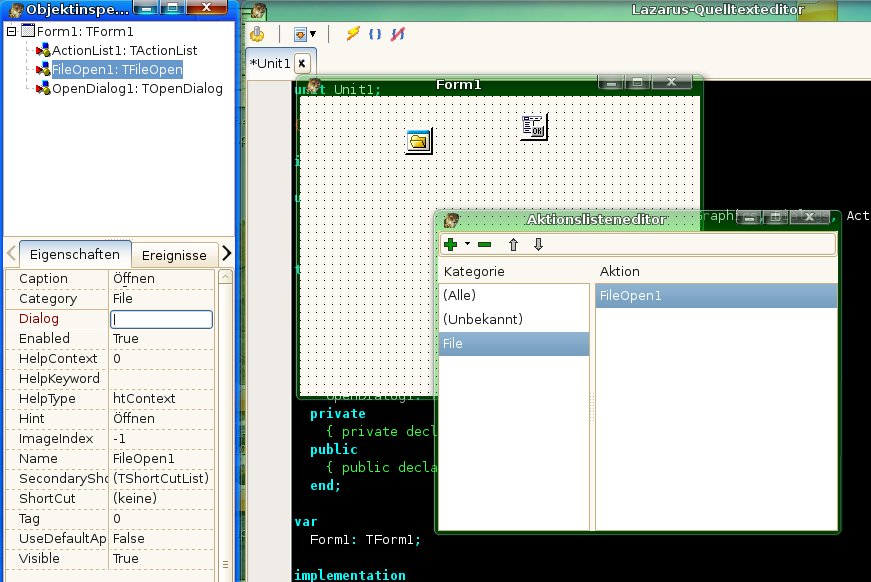Select the OpenDialog component on Form1
This screenshot has height=582, width=871.
[x=419, y=141]
